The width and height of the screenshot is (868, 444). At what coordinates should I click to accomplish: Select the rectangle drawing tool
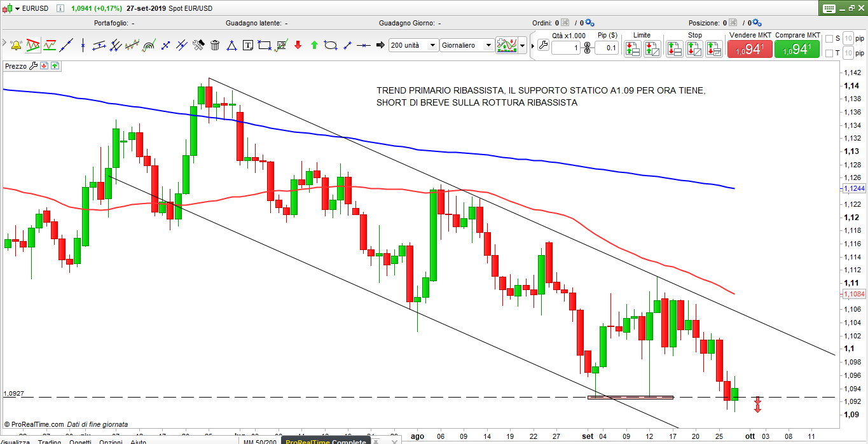265,45
